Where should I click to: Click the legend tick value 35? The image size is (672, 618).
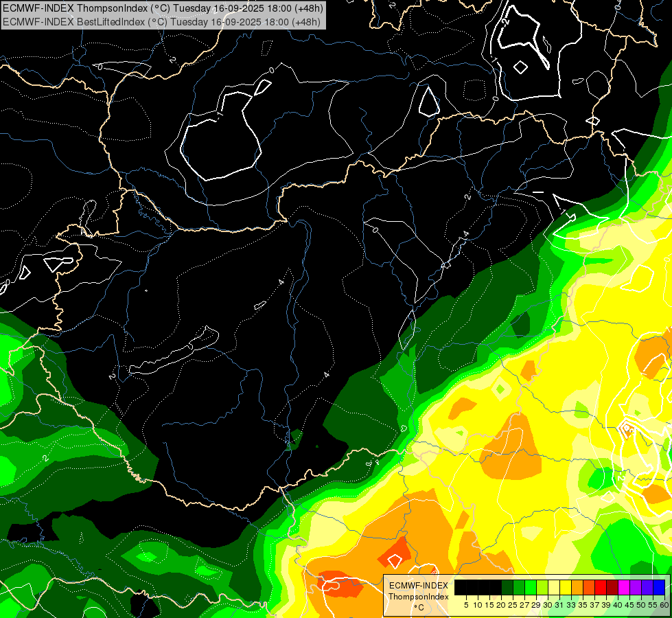click(583, 605)
